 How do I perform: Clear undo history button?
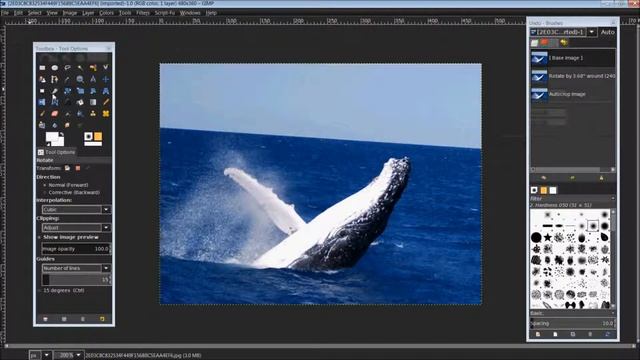(601, 178)
